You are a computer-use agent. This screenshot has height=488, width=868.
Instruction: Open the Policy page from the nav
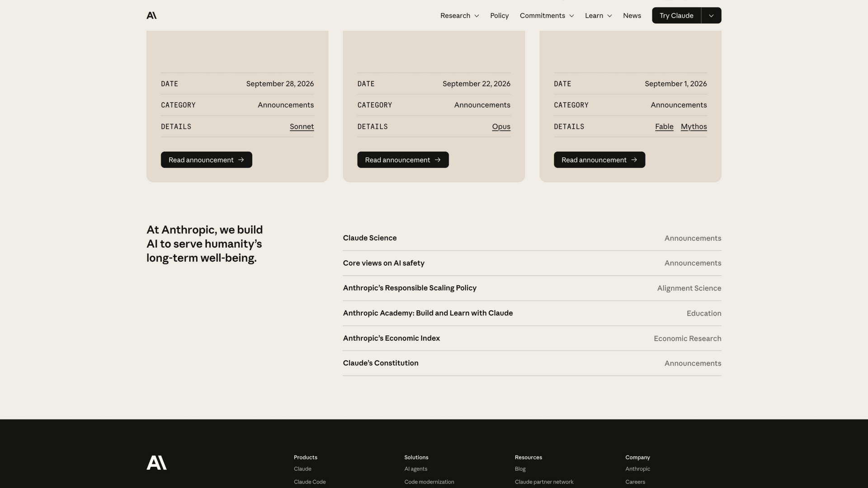click(x=499, y=15)
